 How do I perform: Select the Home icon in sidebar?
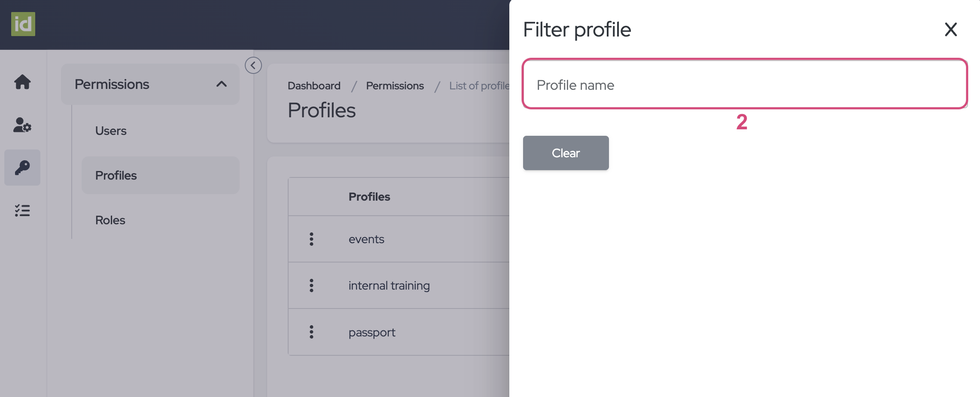click(x=22, y=82)
